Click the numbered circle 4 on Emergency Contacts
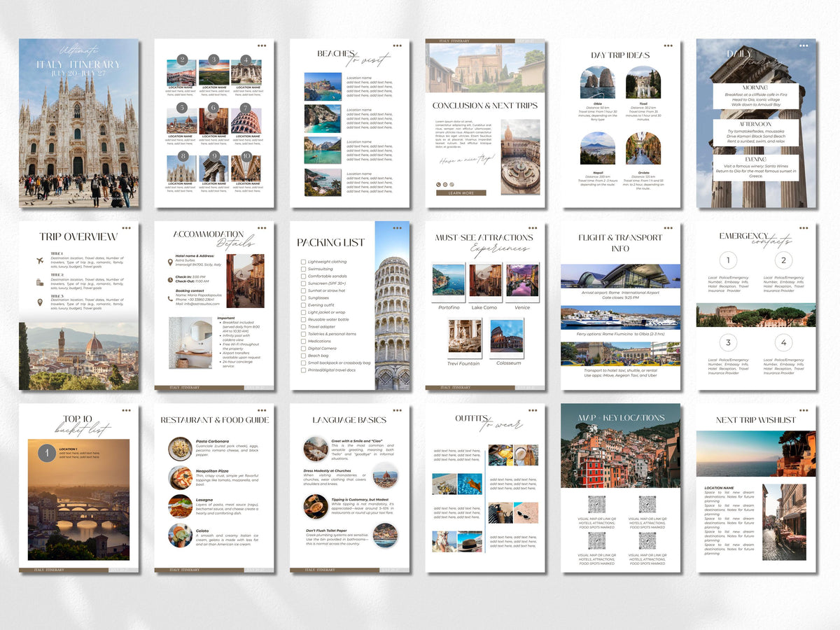 pos(783,343)
